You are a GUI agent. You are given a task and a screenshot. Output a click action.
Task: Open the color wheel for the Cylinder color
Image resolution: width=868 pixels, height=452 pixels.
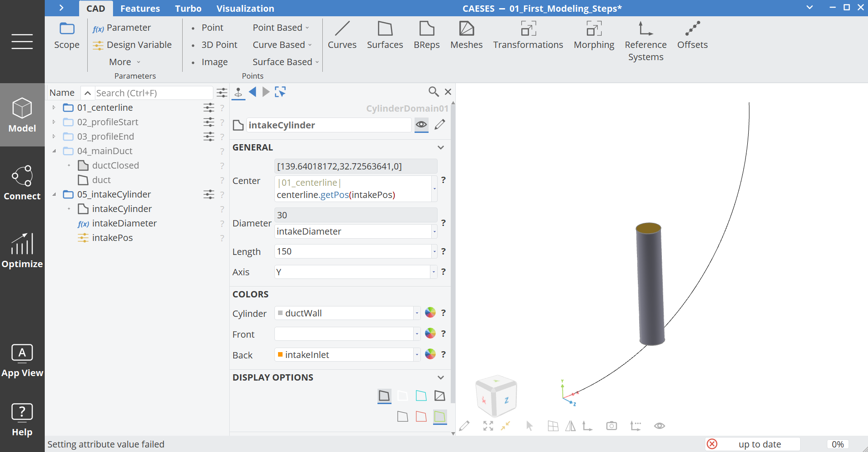tap(429, 312)
